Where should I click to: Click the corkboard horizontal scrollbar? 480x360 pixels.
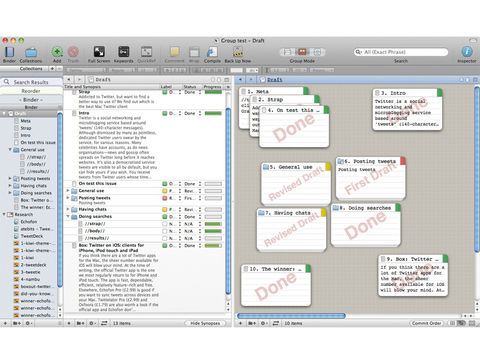point(291,316)
